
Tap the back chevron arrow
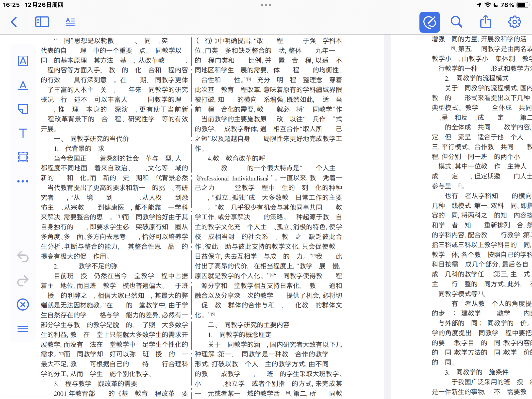coord(14,22)
